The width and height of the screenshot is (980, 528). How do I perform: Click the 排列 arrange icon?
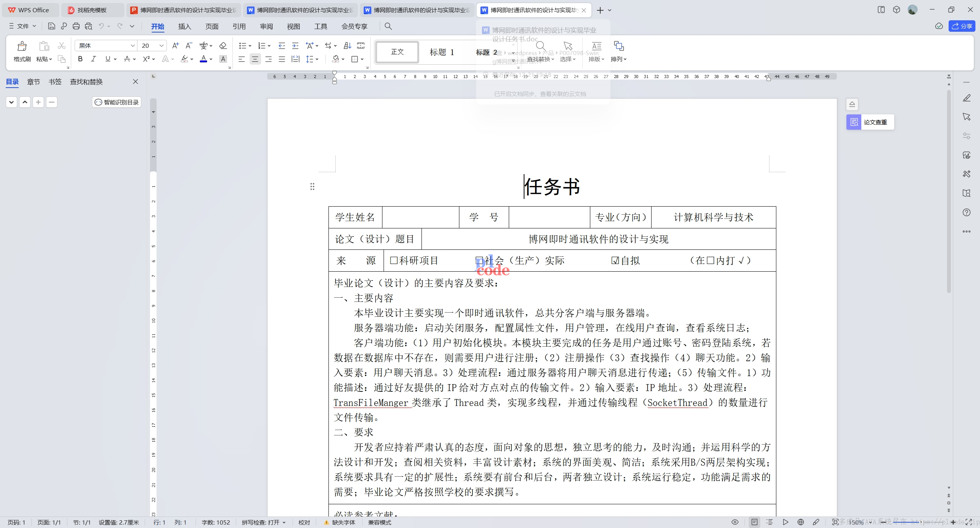click(619, 52)
